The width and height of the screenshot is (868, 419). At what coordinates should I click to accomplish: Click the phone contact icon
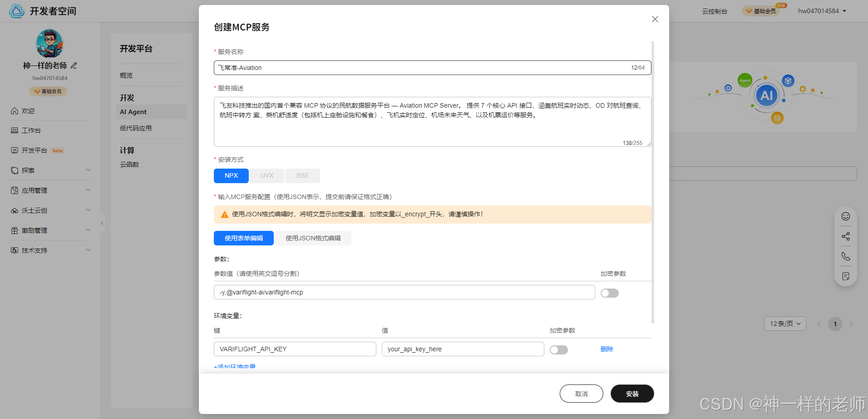846,256
